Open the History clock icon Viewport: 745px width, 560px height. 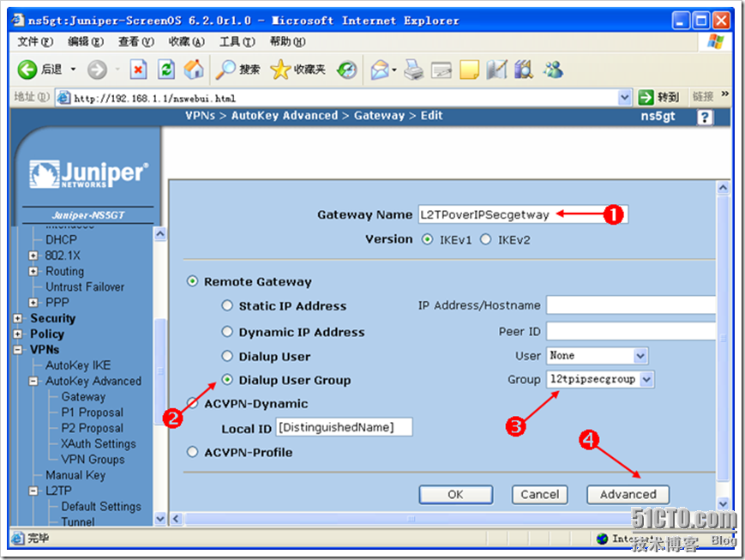(347, 69)
